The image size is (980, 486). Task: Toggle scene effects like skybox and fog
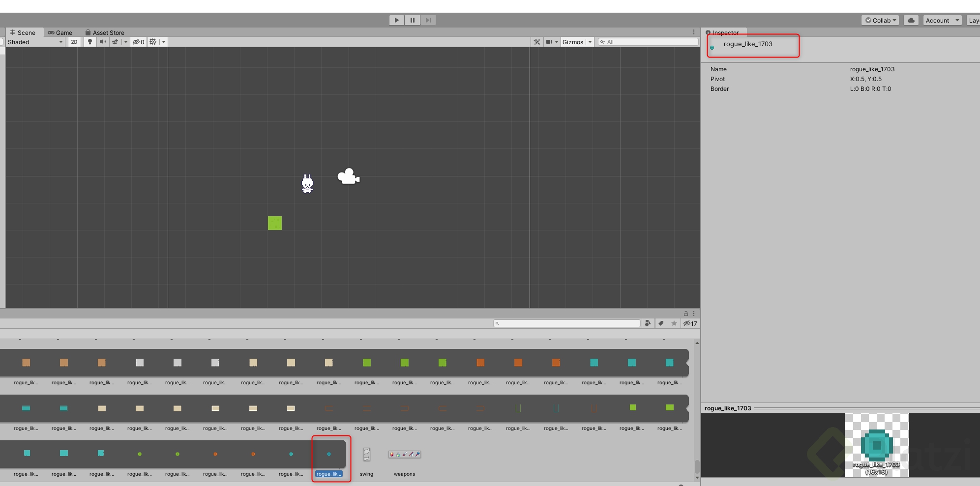pyautogui.click(x=115, y=42)
